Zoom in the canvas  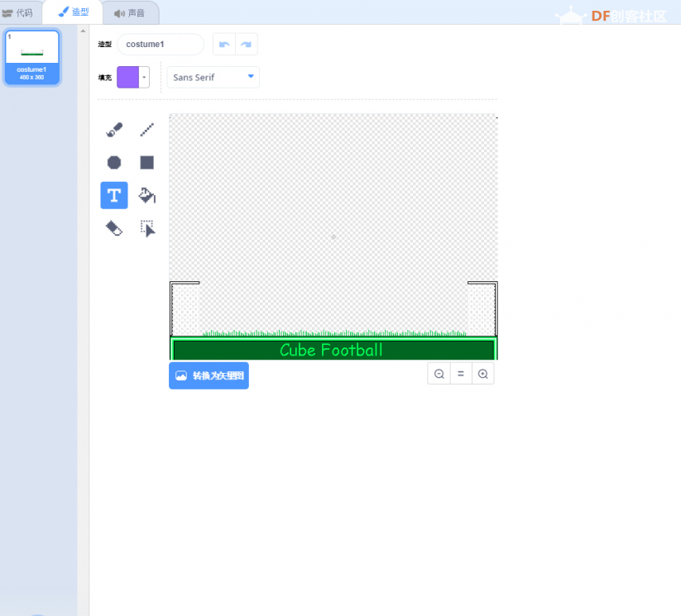483,374
